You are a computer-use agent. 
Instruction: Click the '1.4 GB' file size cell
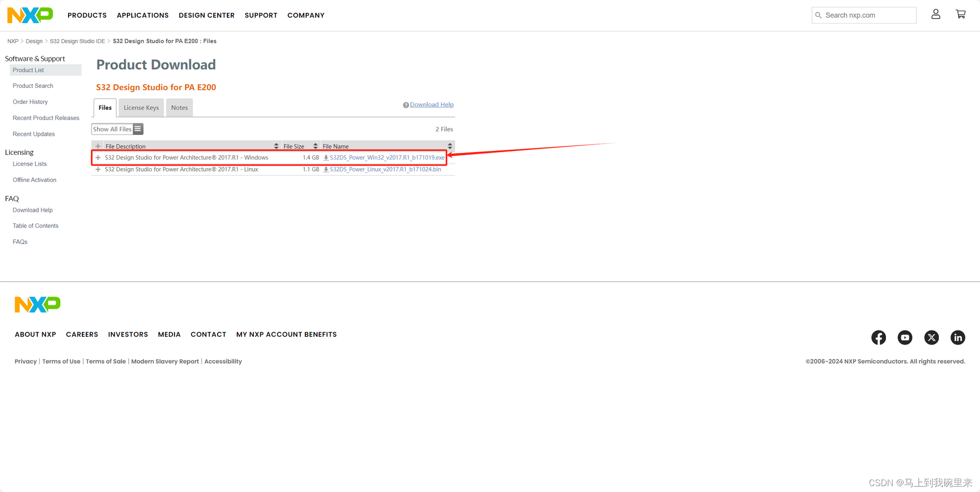[311, 158]
